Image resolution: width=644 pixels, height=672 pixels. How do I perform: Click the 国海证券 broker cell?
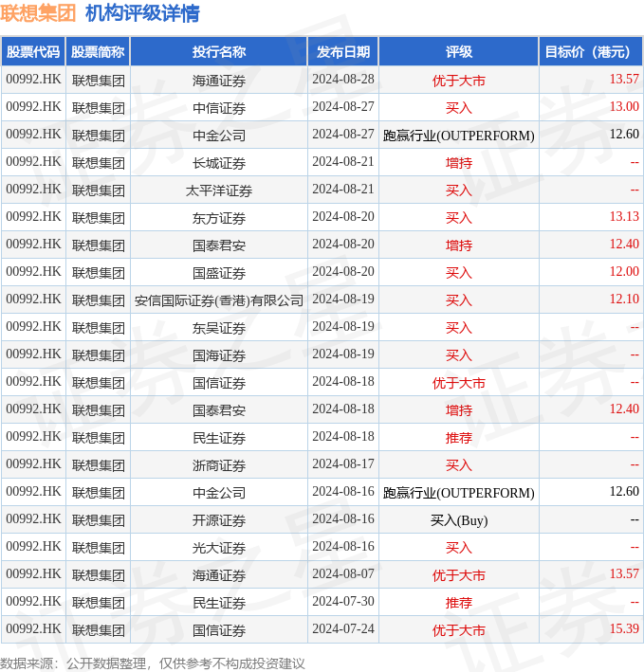click(x=219, y=354)
